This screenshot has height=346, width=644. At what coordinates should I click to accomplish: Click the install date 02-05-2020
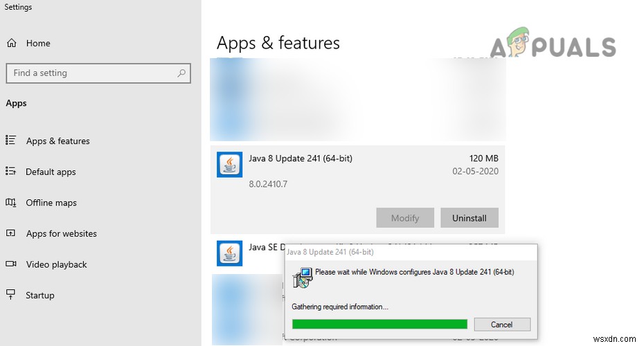pos(475,171)
